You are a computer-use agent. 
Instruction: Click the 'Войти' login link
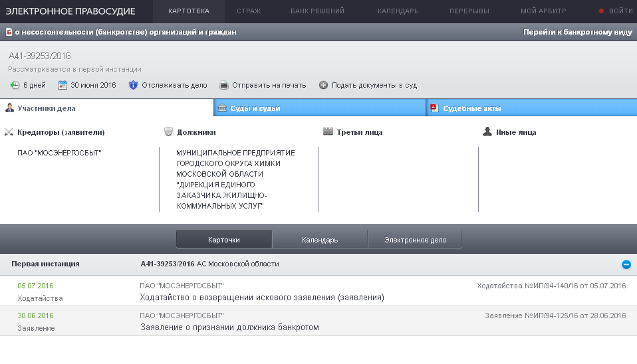[621, 11]
